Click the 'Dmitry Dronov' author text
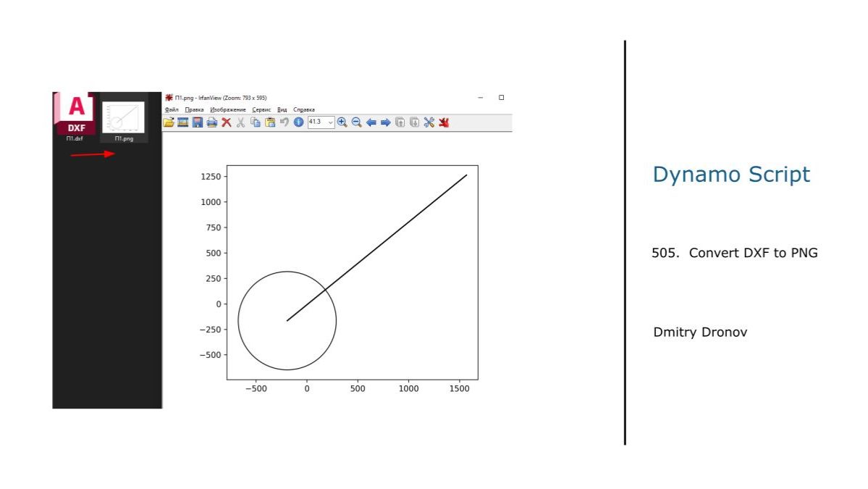The image size is (868, 489). (x=700, y=333)
